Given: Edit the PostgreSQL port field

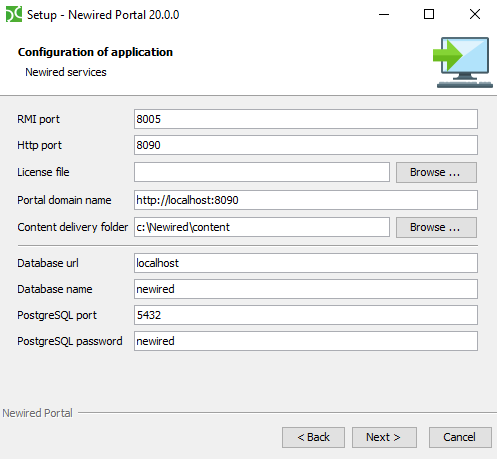Looking at the screenshot, I should click(x=306, y=315).
